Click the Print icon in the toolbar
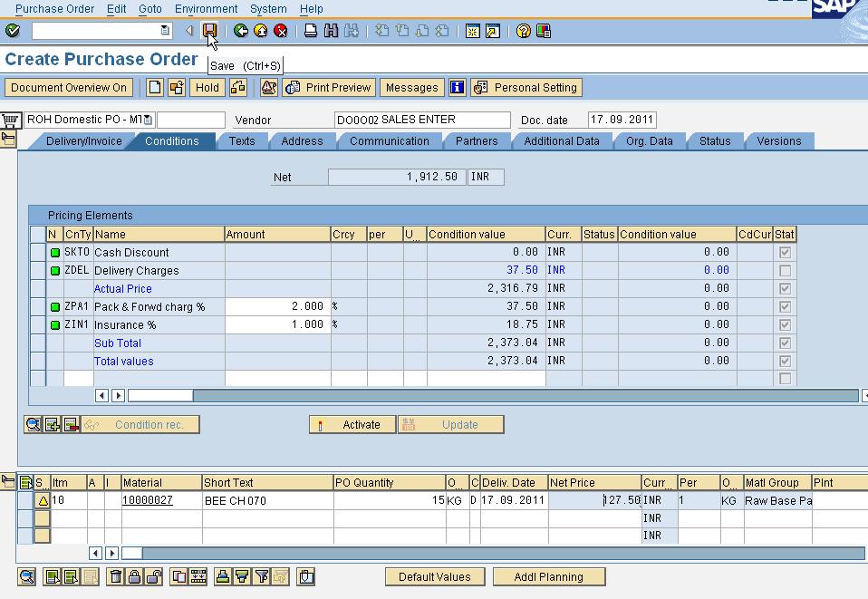Screen dimensions: 868x599 308,30
